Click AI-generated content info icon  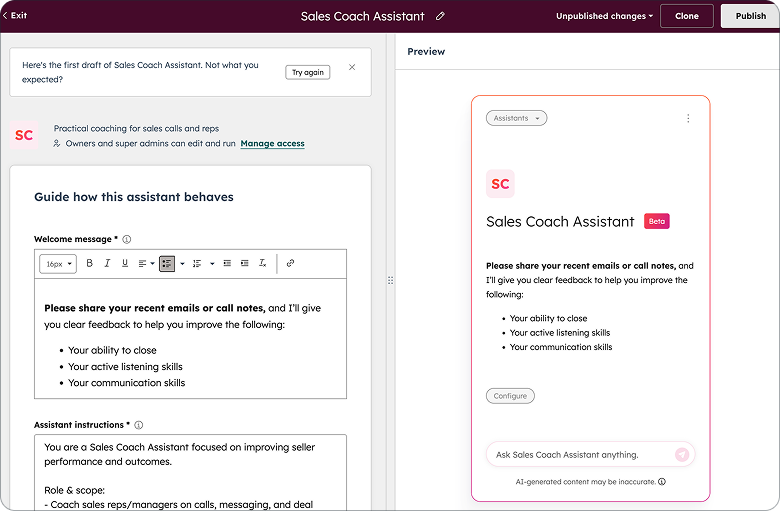662,482
